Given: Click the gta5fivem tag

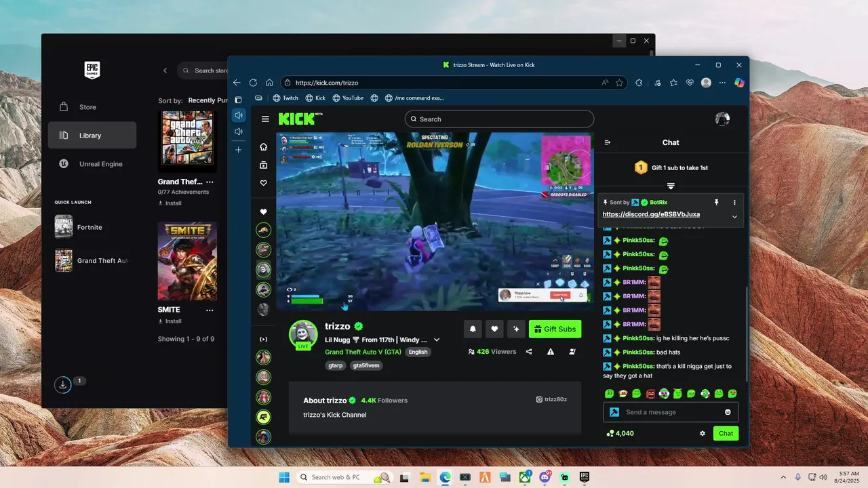Looking at the screenshot, I should 366,365.
